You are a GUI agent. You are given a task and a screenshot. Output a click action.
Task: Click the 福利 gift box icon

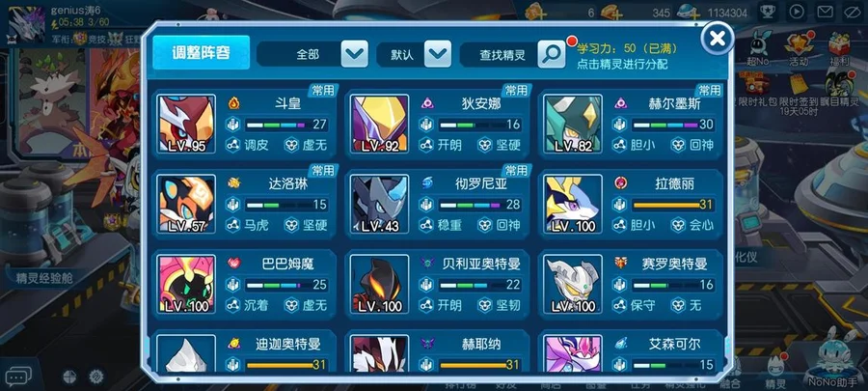coord(840,48)
